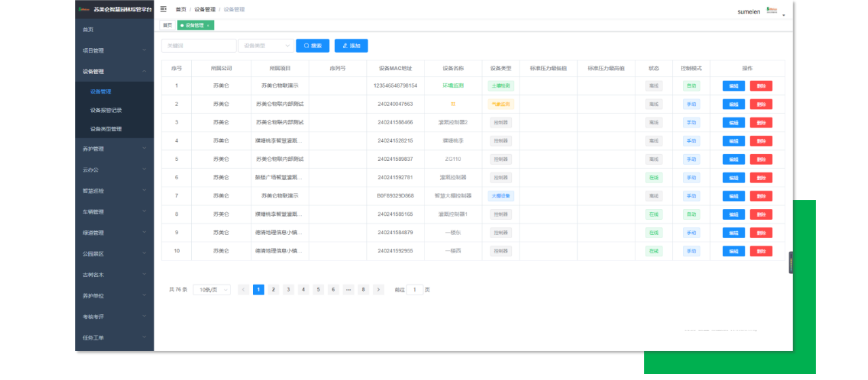Click project name 苏美仑物联演示 in row 1
Viewport: 868px width, 380px height.
click(279, 86)
